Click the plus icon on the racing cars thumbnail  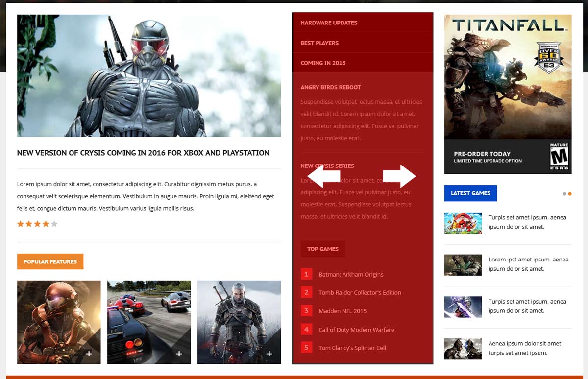click(x=179, y=354)
